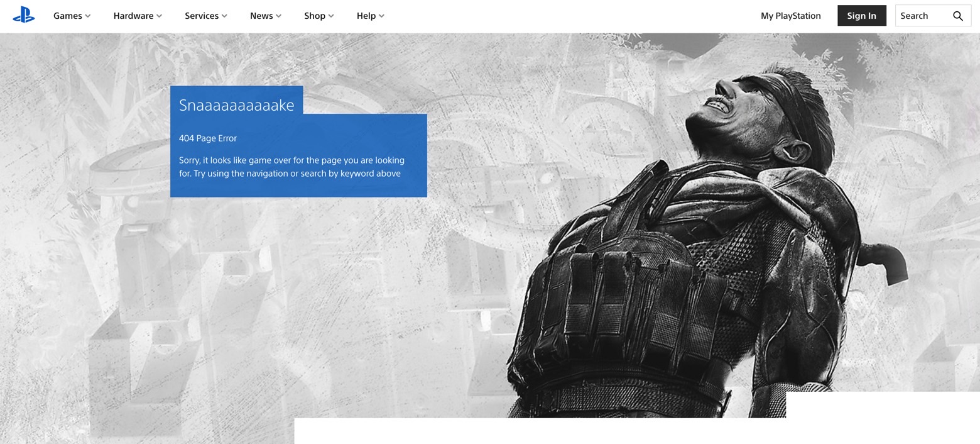
Task: Click the magnifying glass search icon
Action: click(957, 16)
